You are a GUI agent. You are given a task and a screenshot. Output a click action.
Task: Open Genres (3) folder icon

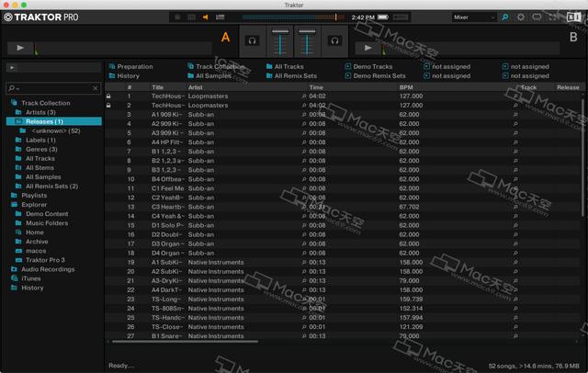pyautogui.click(x=18, y=149)
